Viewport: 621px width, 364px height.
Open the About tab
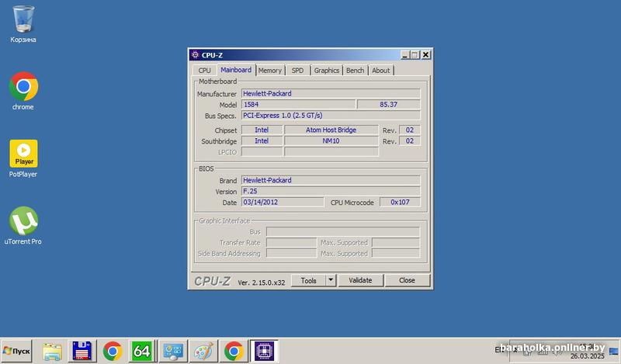point(380,70)
